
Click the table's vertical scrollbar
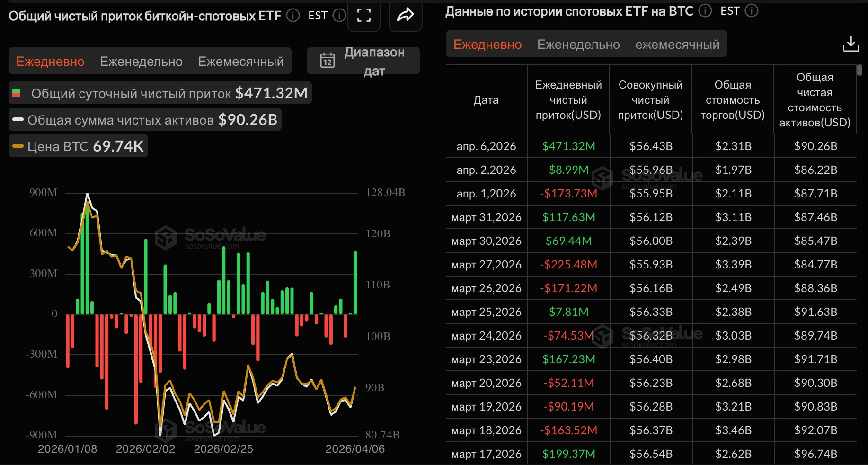(x=859, y=71)
